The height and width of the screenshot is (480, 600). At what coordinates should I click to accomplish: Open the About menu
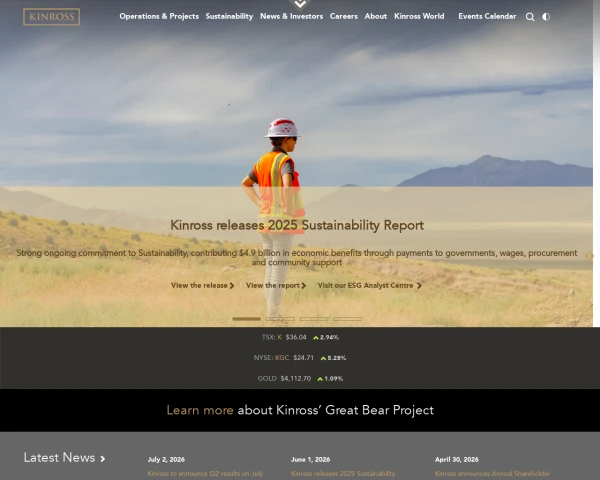(376, 16)
